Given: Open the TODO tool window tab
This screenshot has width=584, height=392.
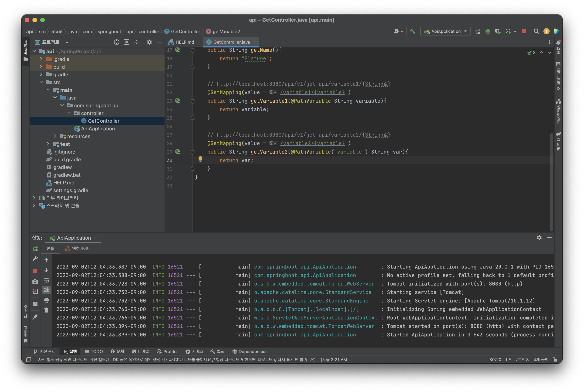Looking at the screenshot, I should tap(94, 351).
